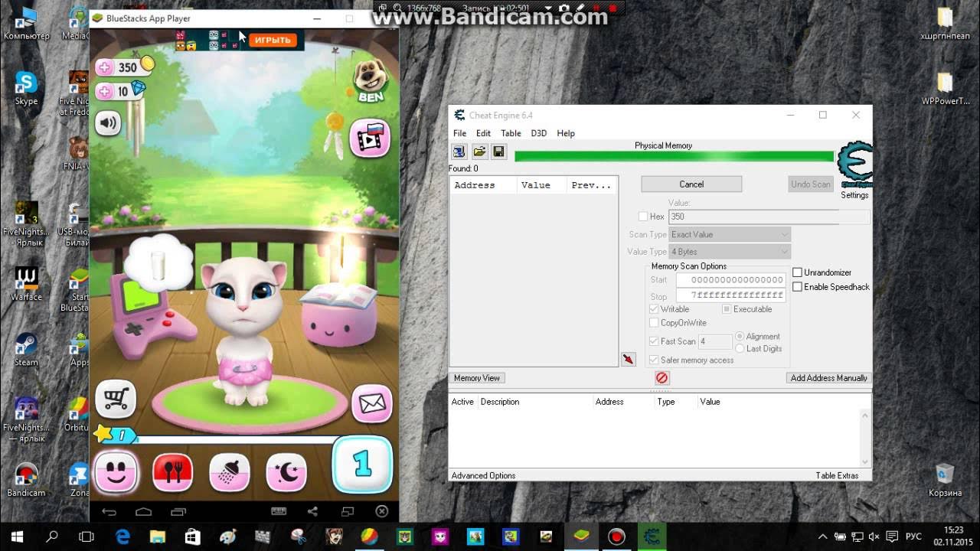Image resolution: width=980 pixels, height=551 pixels.
Task: Show hidden system tray icons chevron
Action: click(x=823, y=537)
